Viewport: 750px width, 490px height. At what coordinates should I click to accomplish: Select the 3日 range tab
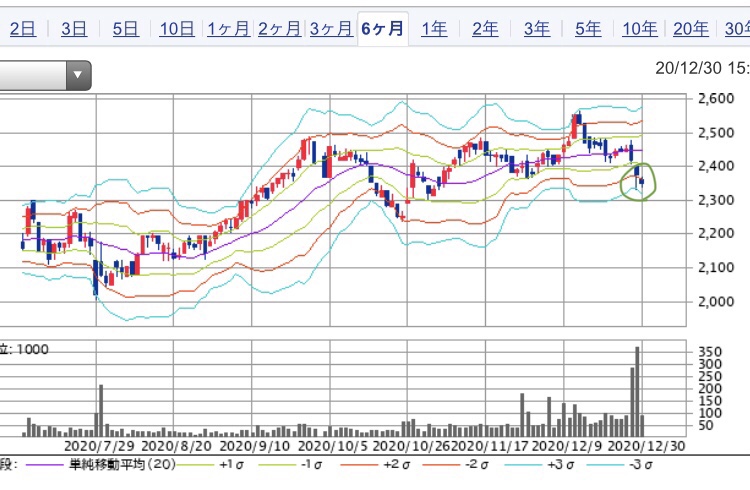coord(74,28)
